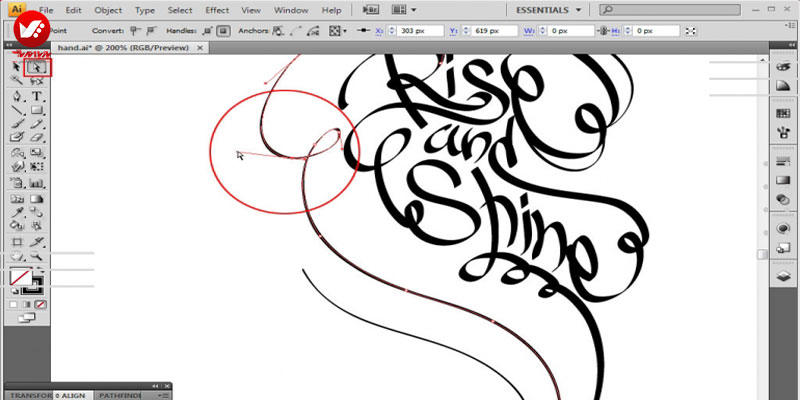Swap fill and stroke colors
This screenshot has height=400, width=800.
point(40,271)
